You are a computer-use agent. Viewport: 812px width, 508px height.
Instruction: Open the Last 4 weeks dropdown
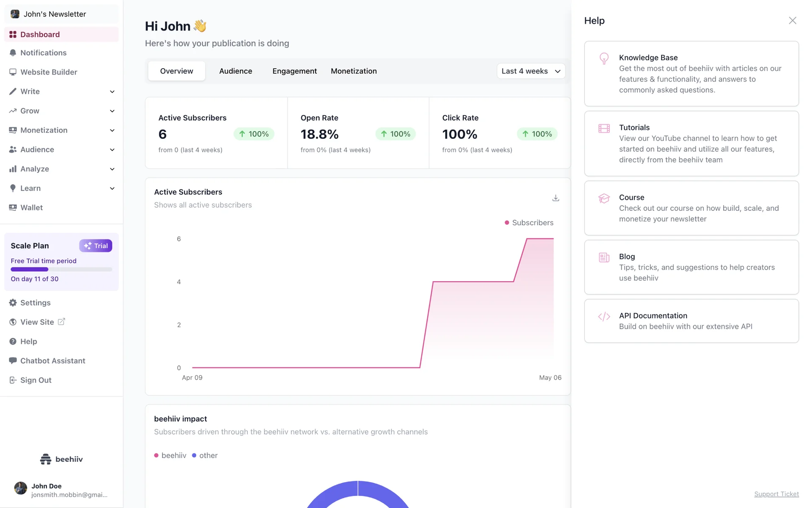coord(531,71)
